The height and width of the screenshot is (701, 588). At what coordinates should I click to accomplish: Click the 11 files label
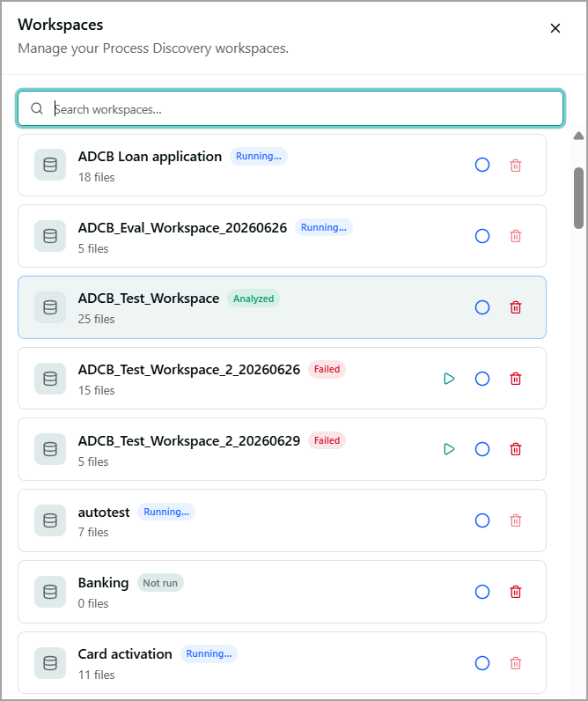[96, 675]
